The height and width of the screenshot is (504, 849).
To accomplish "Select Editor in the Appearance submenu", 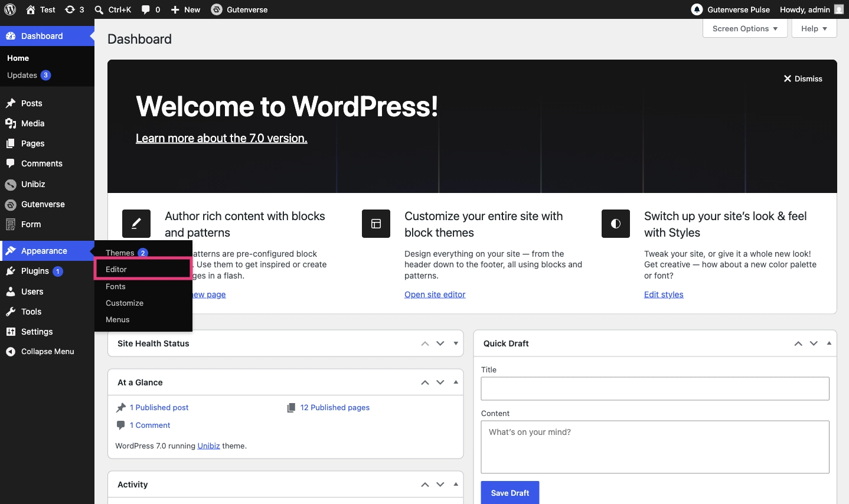I will 143,269.
